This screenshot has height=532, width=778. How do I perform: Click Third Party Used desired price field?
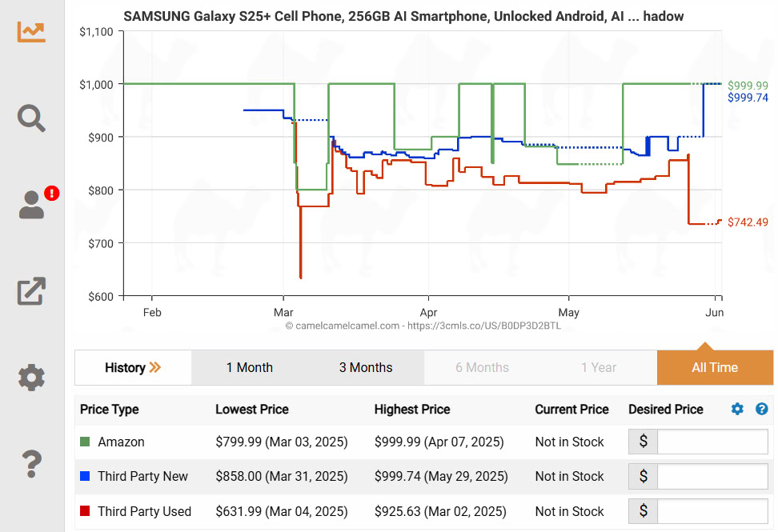click(x=714, y=511)
